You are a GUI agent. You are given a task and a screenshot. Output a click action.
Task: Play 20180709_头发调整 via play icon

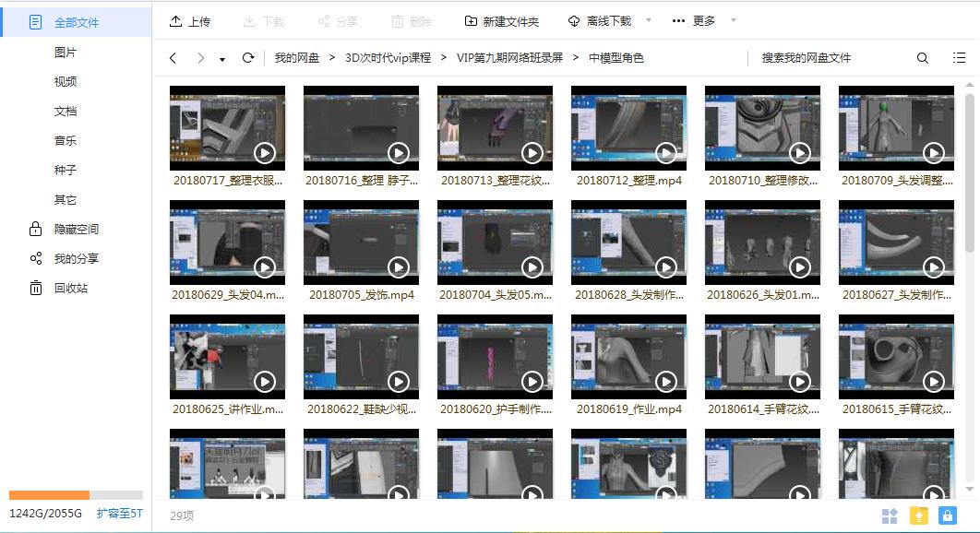933,152
